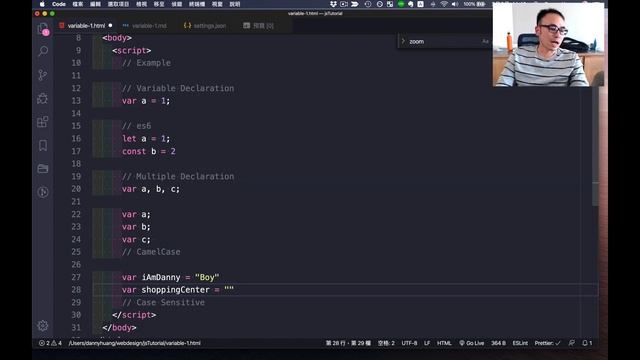Open go-to-line from the cursor position indicator
This screenshot has height=360, width=640.
tap(348, 343)
